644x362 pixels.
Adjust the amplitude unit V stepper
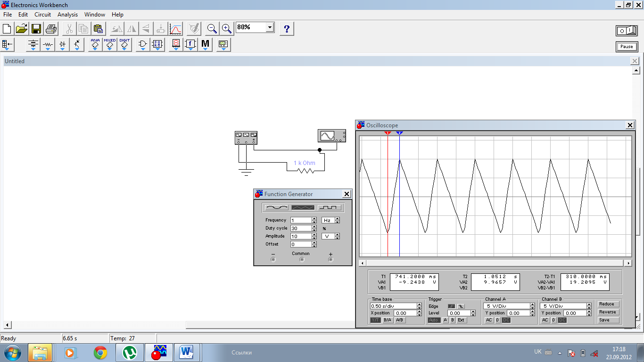pos(337,236)
